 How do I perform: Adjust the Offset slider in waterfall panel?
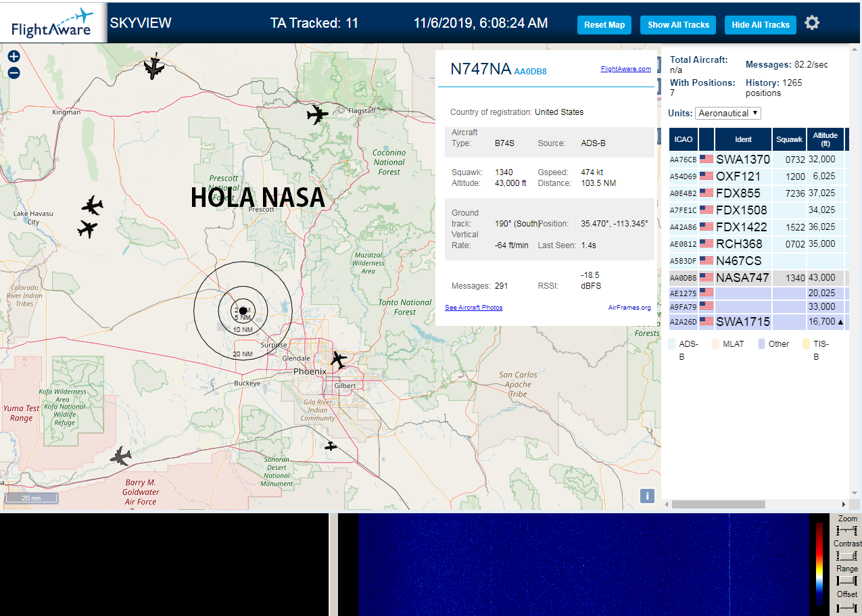pyautogui.click(x=847, y=607)
